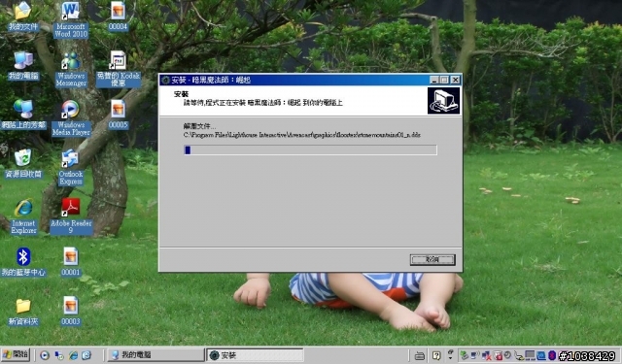Click the 取消 cancel button in installer
This screenshot has height=364, width=622.
432,260
